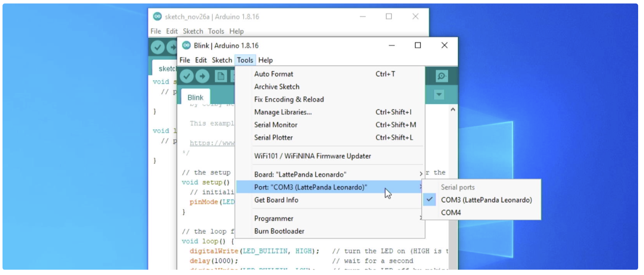This screenshot has width=644, height=275.
Task: Click Verify checkmark in sketch_nov26a window
Action: tap(158, 47)
